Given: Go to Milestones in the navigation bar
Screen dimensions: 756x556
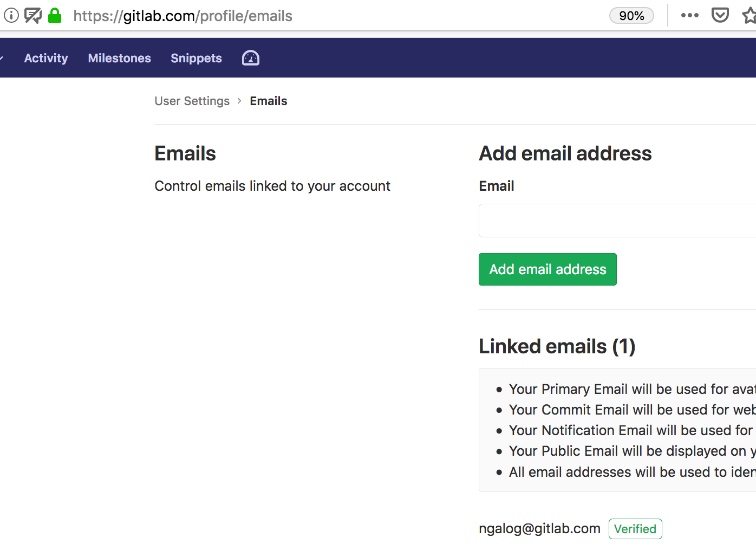Looking at the screenshot, I should 119,58.
